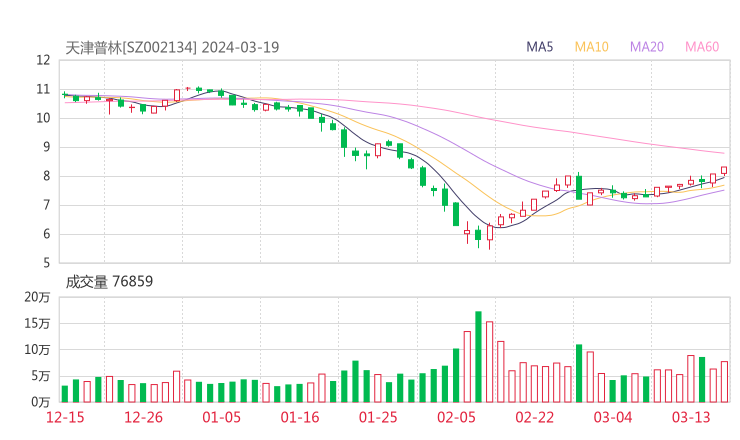The width and height of the screenshot is (740, 440).
Task: Click the price axis value 5
Action: coord(46,263)
